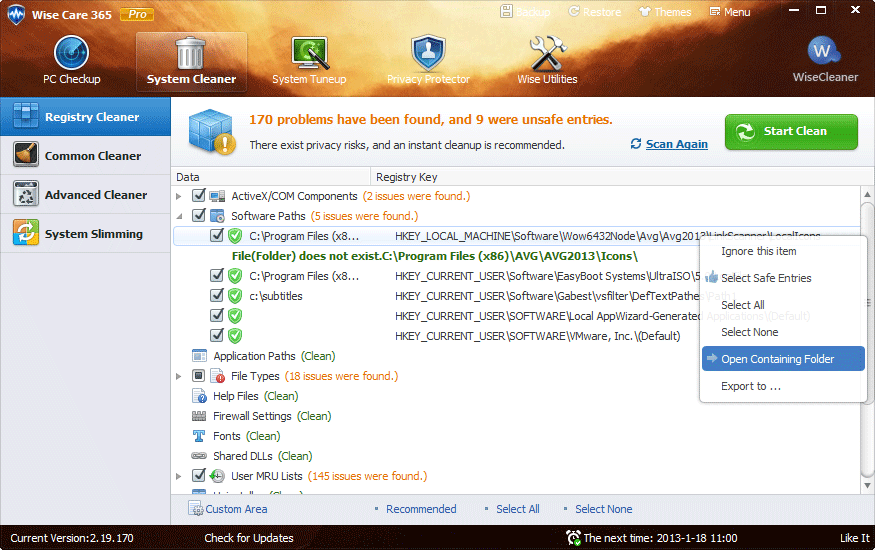Uncheck the Avg2013 LinkScanner entry checkbox

(x=217, y=235)
